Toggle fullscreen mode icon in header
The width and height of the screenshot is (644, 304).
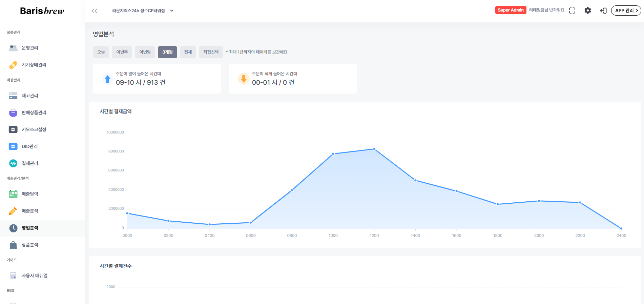click(572, 11)
